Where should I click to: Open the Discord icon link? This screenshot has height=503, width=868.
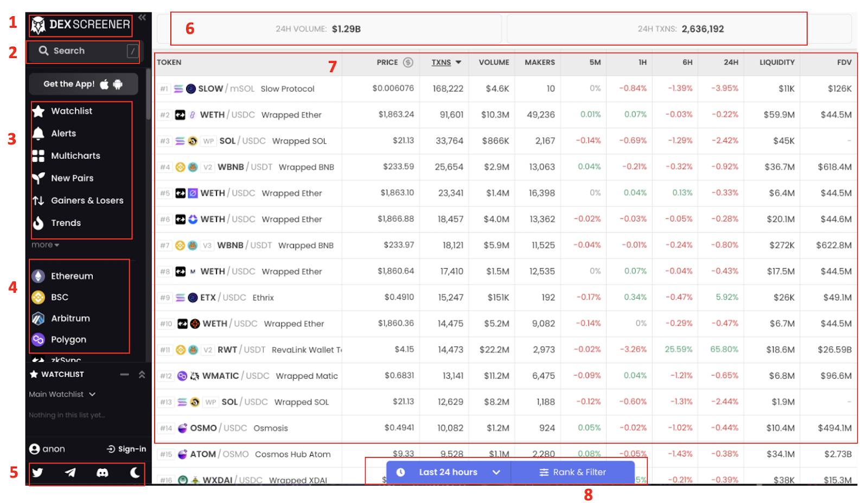pos(103,473)
